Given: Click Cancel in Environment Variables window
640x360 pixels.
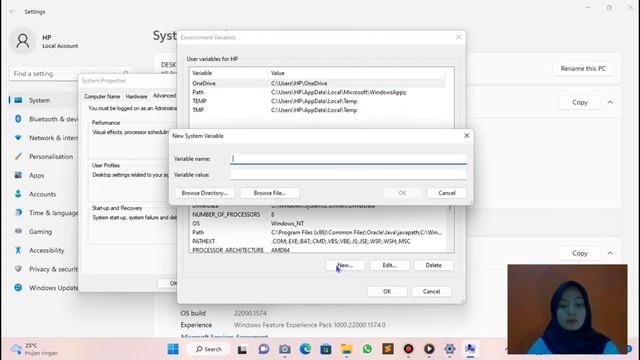Looking at the screenshot, I should (431, 291).
